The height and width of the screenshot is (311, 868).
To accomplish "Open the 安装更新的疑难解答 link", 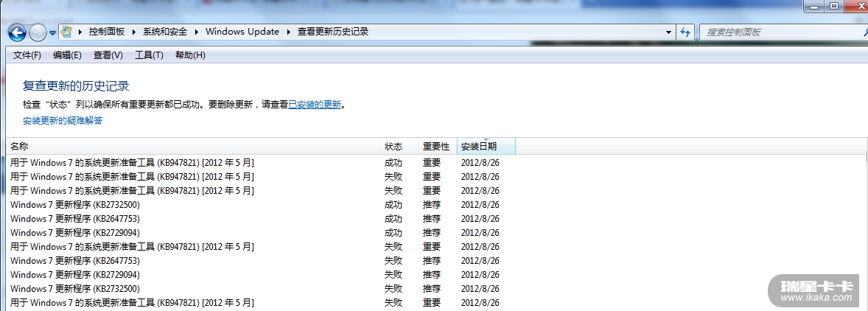I will point(63,121).
